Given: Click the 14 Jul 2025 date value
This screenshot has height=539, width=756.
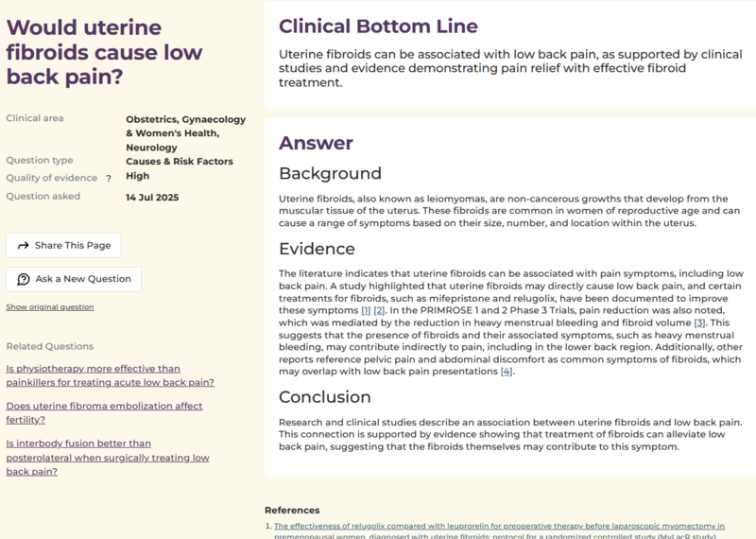Looking at the screenshot, I should point(152,198).
